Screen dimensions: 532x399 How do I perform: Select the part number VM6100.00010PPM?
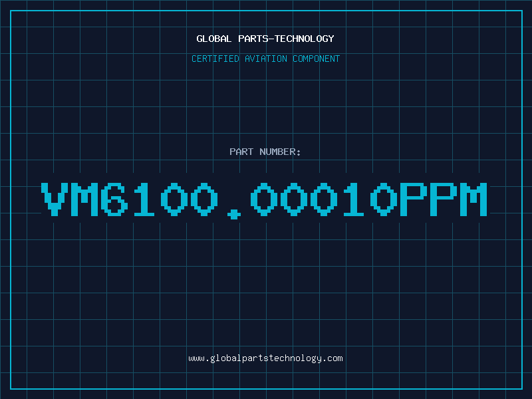pyautogui.click(x=264, y=200)
